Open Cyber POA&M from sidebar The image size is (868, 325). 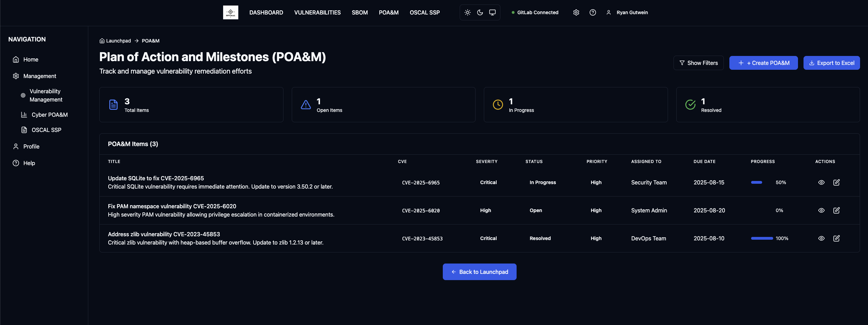tap(50, 115)
